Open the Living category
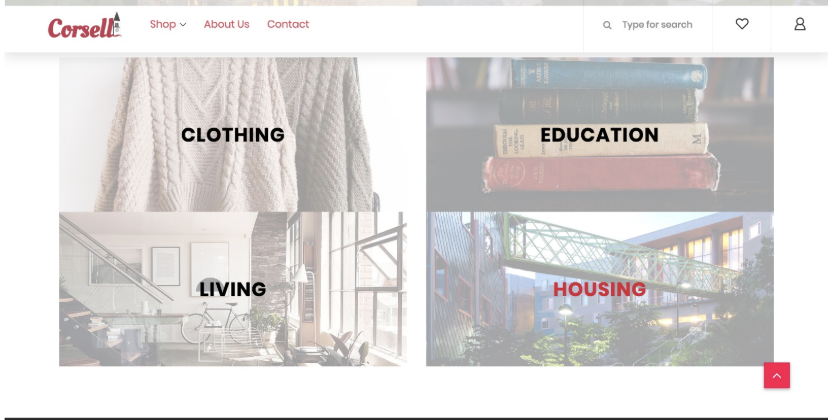The image size is (828, 420). coord(232,289)
